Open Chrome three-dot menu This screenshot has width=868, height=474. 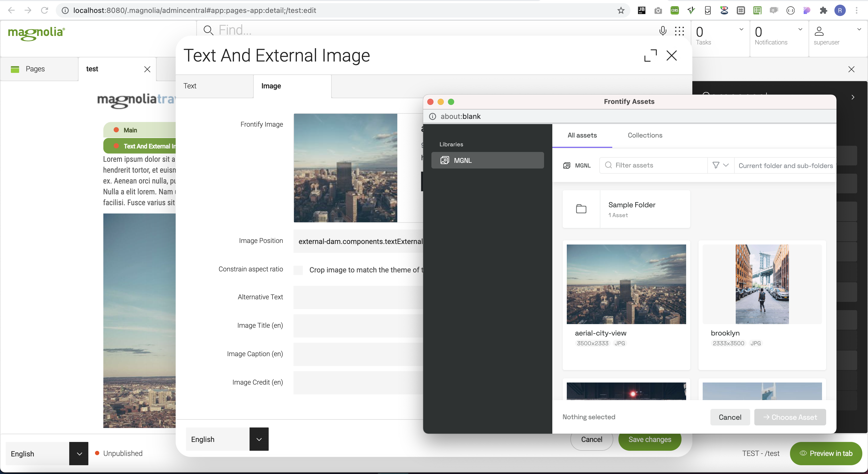point(856,10)
